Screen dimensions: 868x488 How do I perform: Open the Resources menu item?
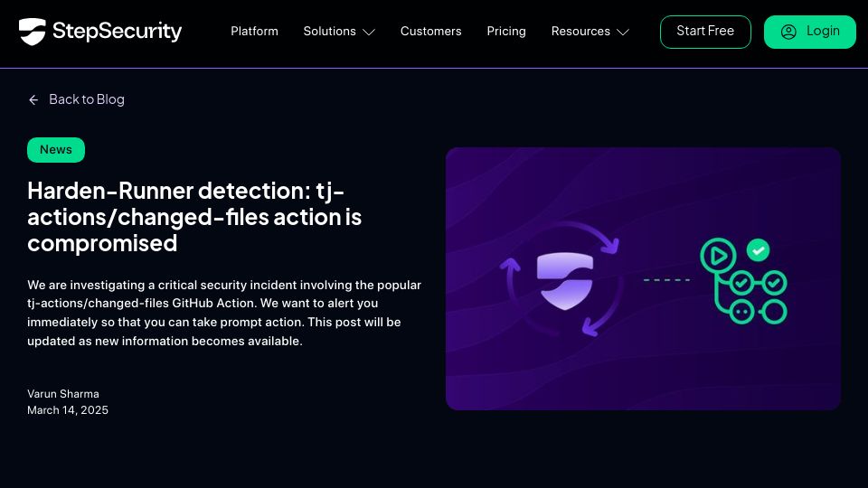tap(580, 32)
